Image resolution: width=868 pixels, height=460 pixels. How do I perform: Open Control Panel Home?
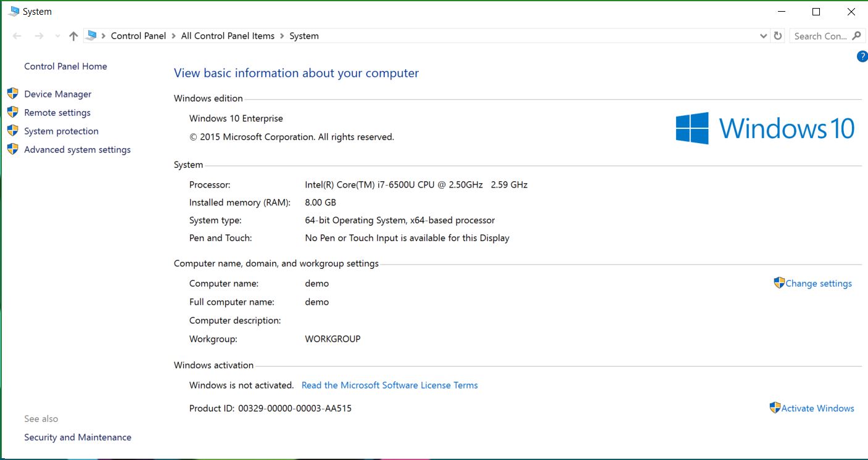point(65,67)
